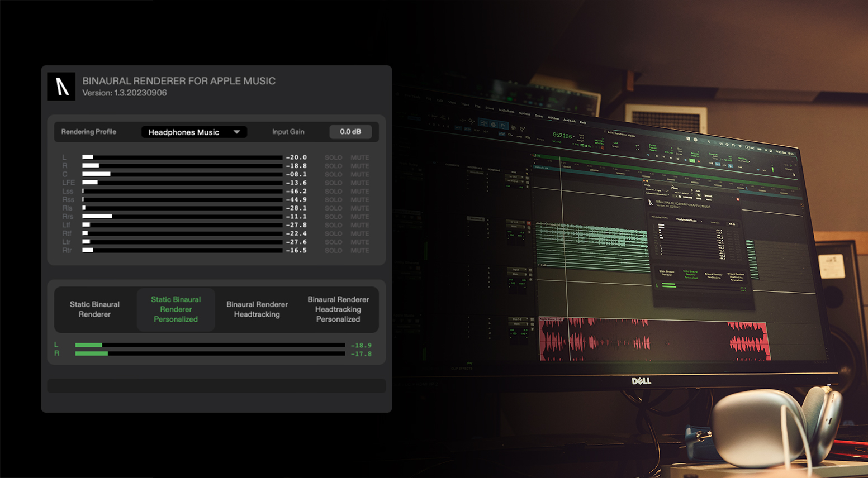Mute the Rtr channel

(x=360, y=250)
